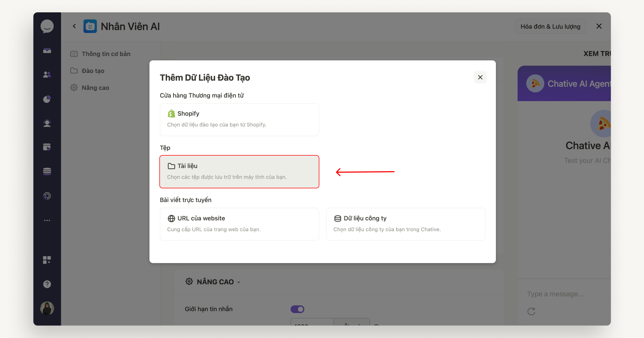The image size is (644, 338).
Task: Close the Thêm Dữ Liệu Đào Tạo dialog
Action: point(480,77)
